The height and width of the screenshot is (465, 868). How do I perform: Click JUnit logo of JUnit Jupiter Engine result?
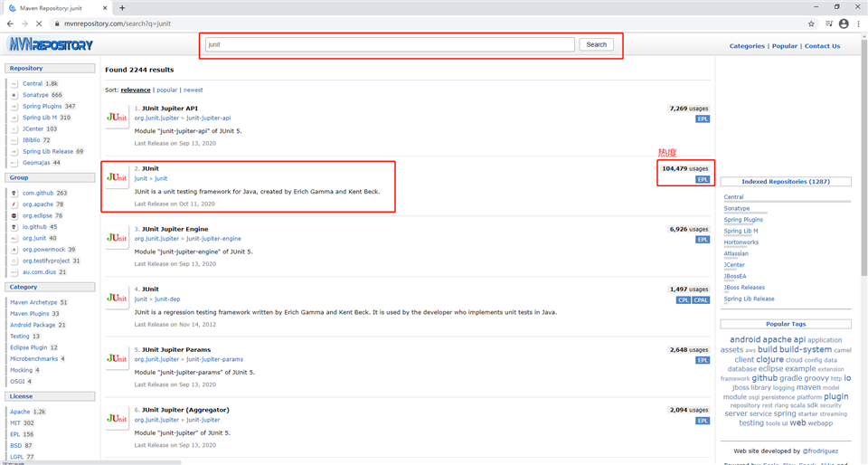coord(117,238)
